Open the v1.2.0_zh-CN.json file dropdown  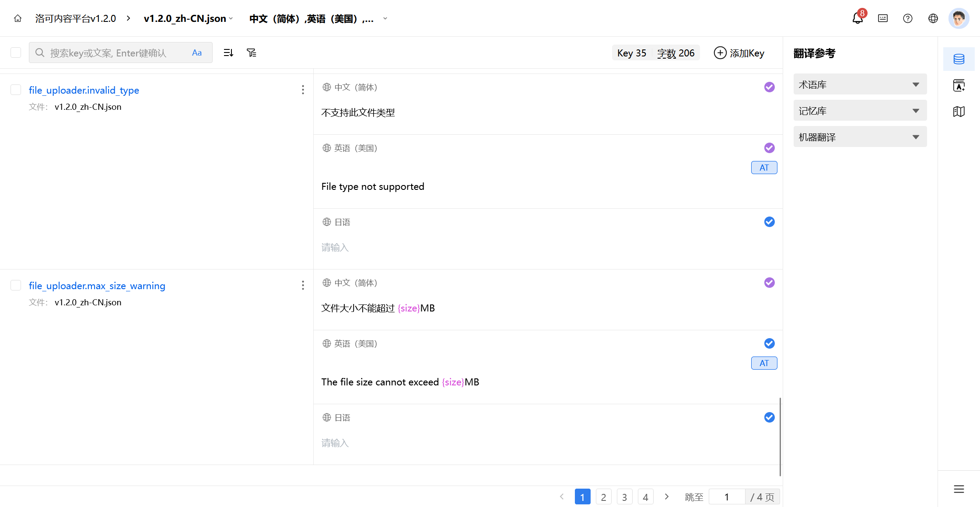(189, 18)
